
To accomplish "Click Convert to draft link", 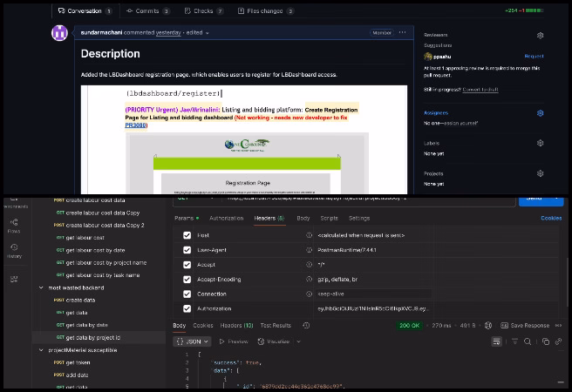I will tap(480, 90).
